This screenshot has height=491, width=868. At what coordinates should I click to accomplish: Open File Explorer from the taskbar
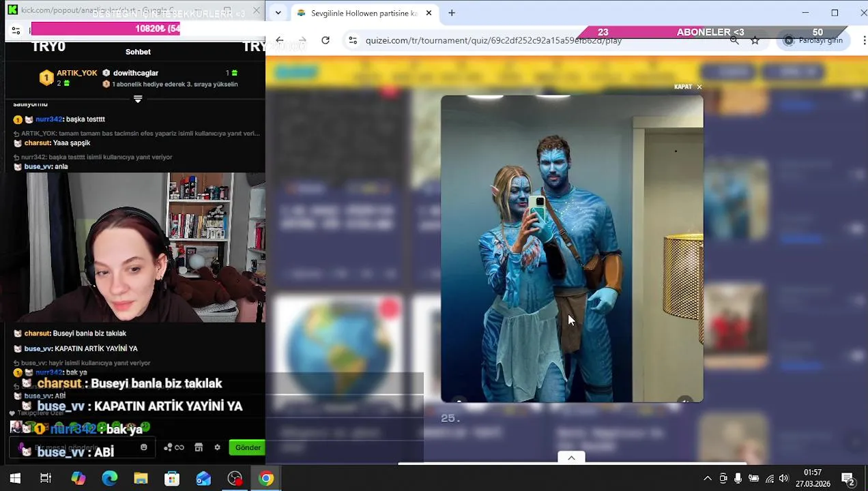141,479
